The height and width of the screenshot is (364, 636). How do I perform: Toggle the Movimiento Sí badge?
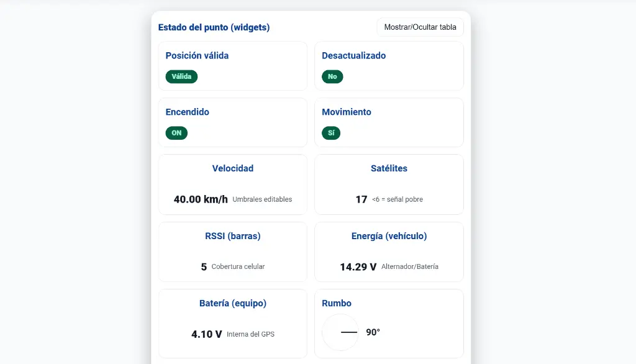(x=331, y=133)
